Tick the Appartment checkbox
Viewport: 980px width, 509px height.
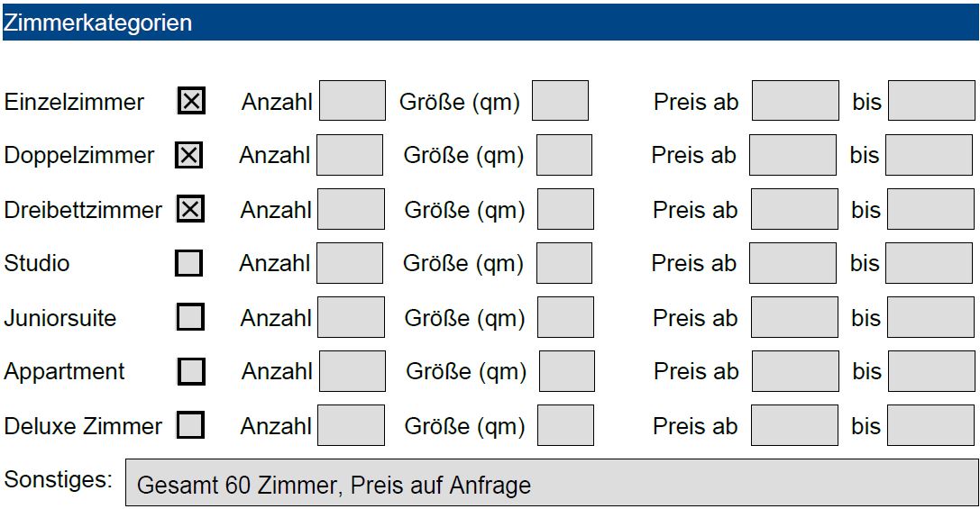(x=191, y=371)
